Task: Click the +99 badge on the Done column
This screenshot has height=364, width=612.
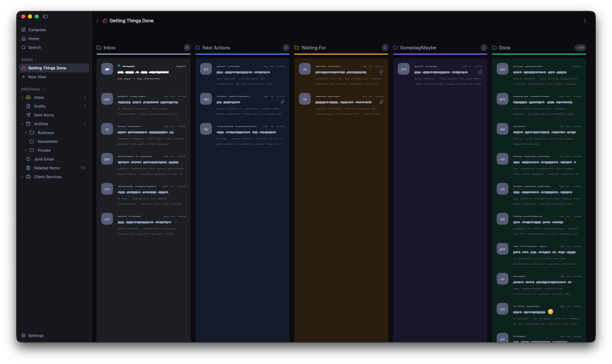Action: tap(580, 47)
